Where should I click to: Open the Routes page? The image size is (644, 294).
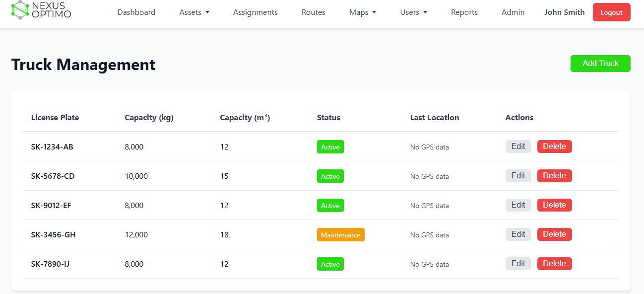coord(314,12)
